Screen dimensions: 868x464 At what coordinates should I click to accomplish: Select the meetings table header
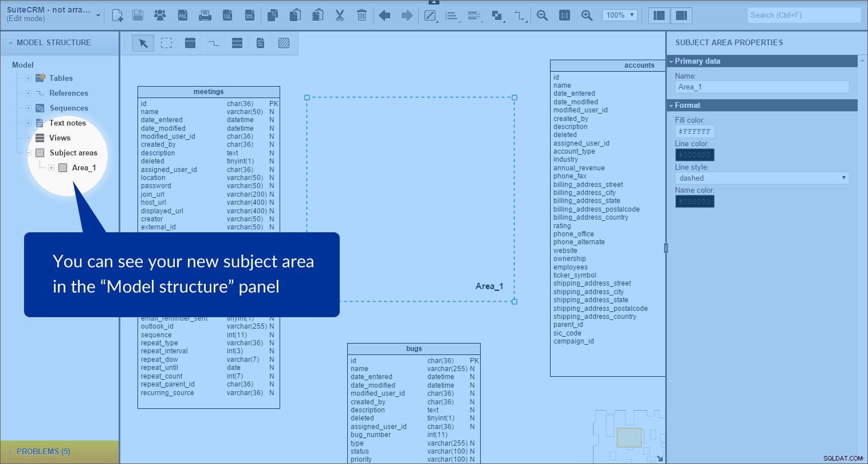(x=209, y=92)
